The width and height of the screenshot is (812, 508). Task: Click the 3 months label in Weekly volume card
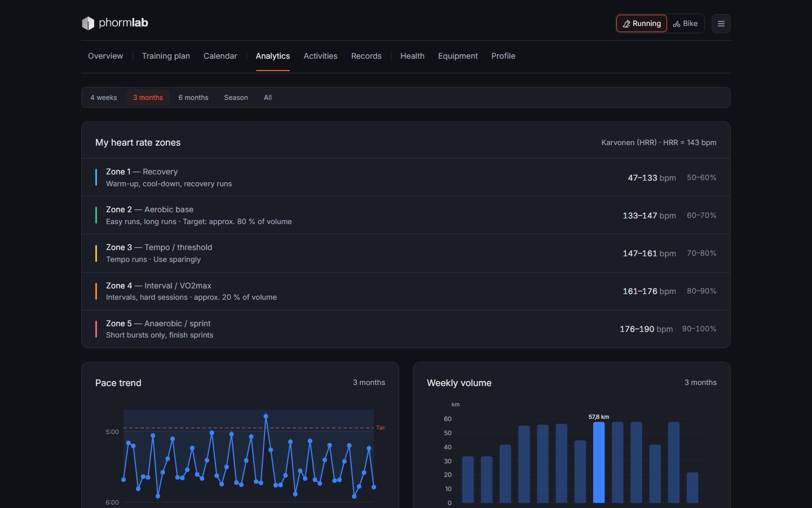[700, 383]
